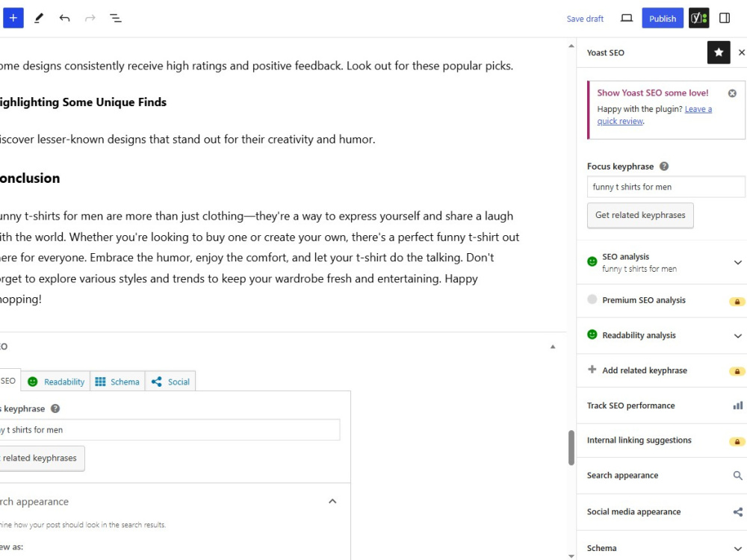Click the metabox focus keyphrase input field
The image size is (747, 560).
click(170, 429)
